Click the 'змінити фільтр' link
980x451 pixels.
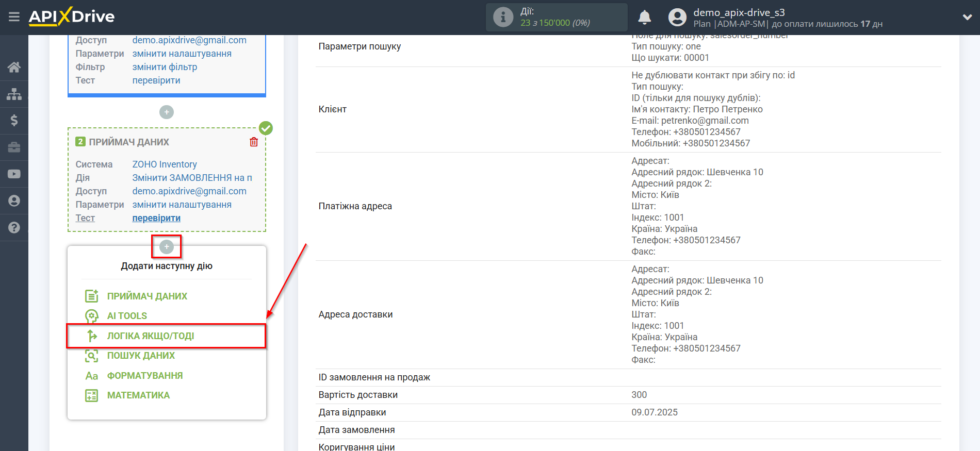click(x=165, y=67)
